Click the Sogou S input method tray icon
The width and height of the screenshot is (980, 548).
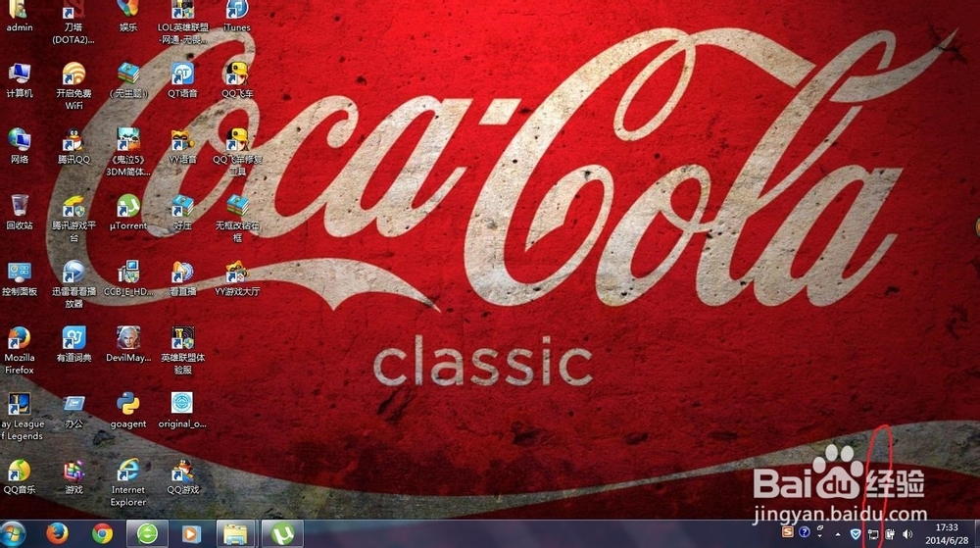[x=788, y=531]
